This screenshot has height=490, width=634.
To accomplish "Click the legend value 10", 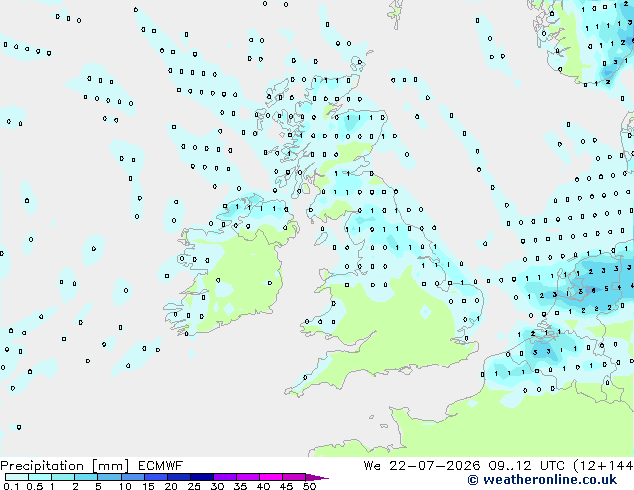I will (125, 486).
